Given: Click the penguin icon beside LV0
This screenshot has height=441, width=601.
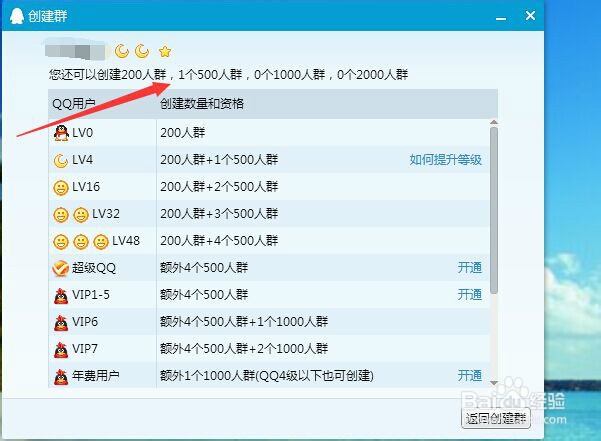Looking at the screenshot, I should [61, 133].
